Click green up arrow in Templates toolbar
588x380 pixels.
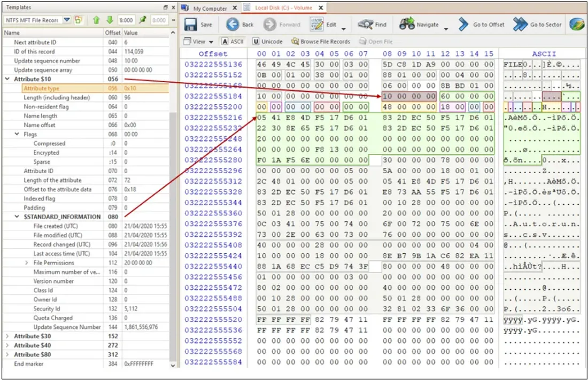[96, 20]
